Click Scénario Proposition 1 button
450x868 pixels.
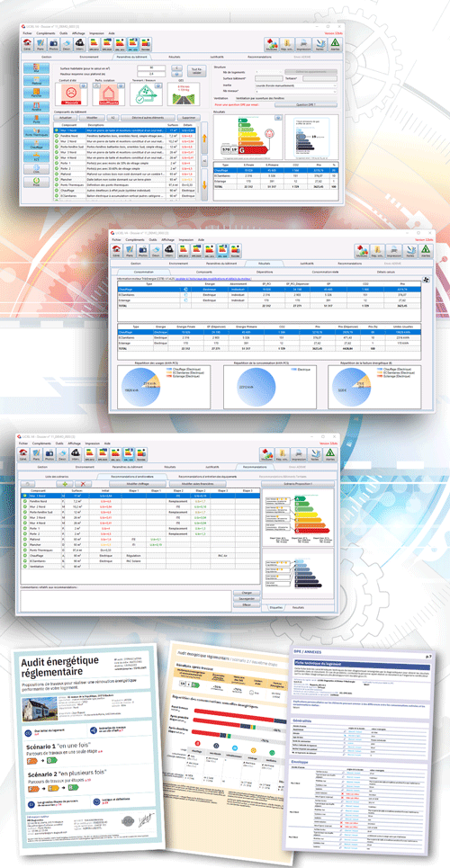298,483
